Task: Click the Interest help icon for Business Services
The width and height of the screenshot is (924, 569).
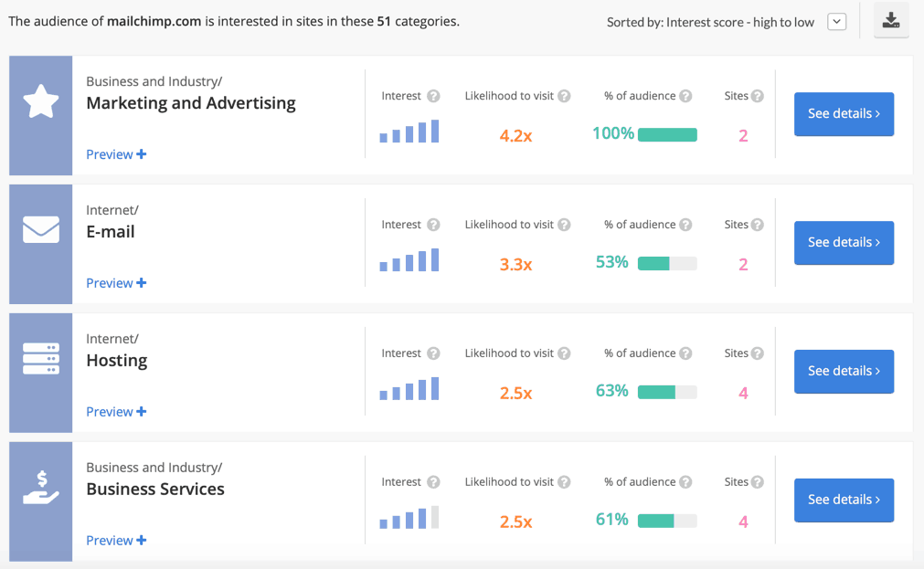Action: coord(433,481)
